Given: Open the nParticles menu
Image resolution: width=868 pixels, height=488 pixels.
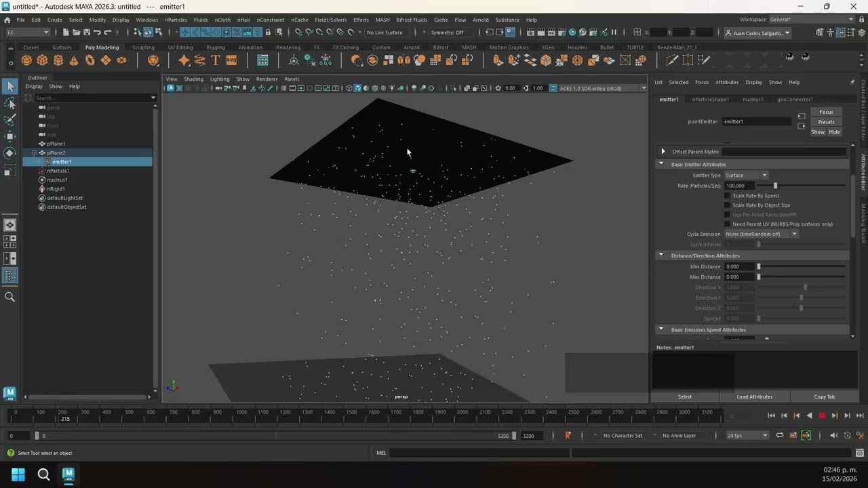Looking at the screenshot, I should 176,20.
